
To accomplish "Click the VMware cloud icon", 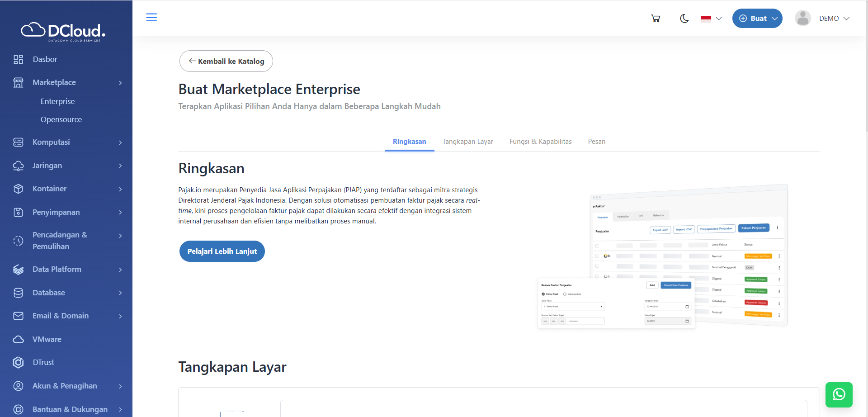I will pos(18,339).
